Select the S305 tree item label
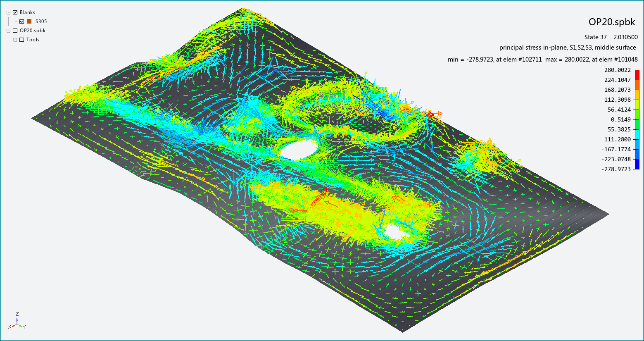Image resolution: width=644 pixels, height=341 pixels. pos(41,21)
